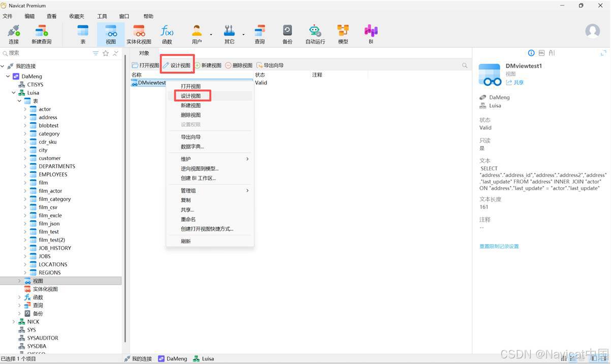Click the 重置限制记录设置 link

pos(499,247)
